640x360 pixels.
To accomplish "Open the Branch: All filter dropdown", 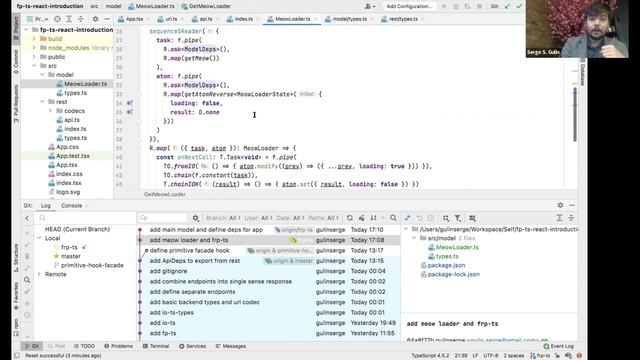I will pos(223,218).
